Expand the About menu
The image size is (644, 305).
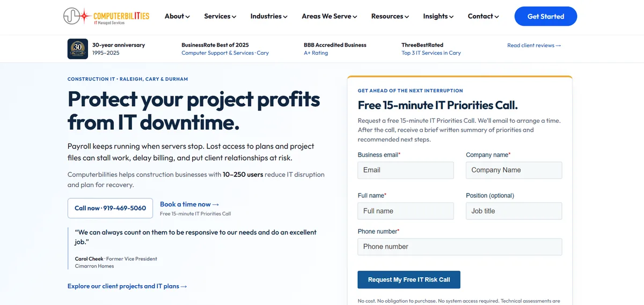[177, 17]
